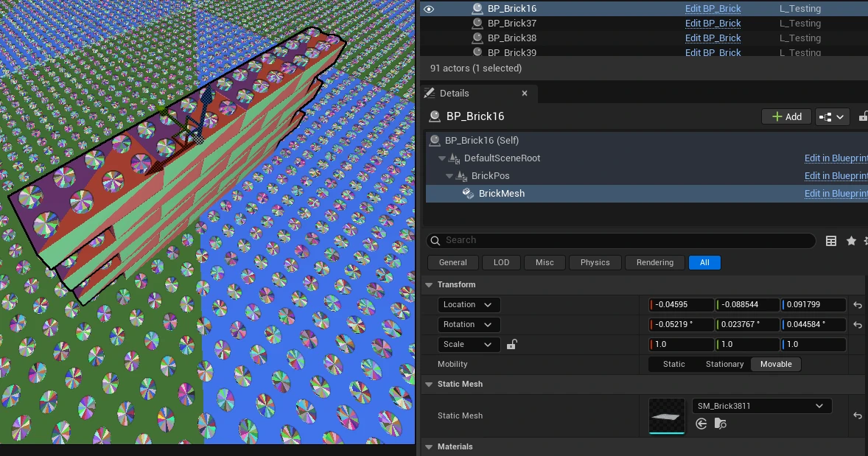Viewport: 868px width, 456px height.
Task: Set Mobility to Stationary
Action: [x=724, y=364]
